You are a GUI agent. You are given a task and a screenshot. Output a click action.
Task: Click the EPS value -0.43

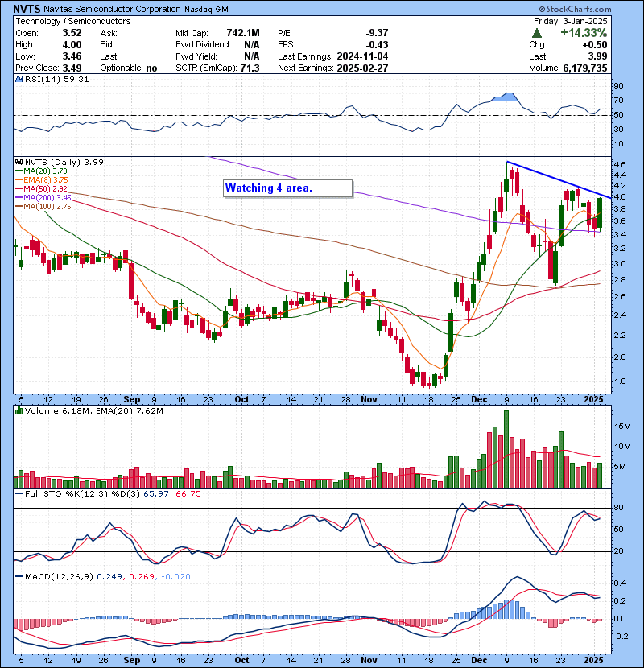[378, 45]
